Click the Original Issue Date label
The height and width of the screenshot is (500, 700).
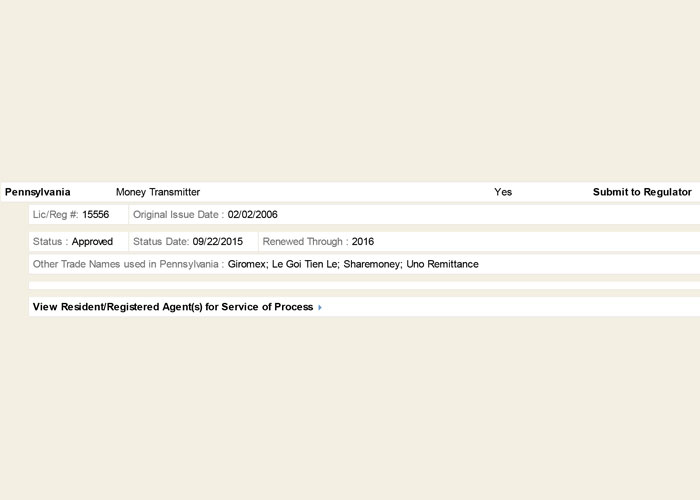click(178, 215)
